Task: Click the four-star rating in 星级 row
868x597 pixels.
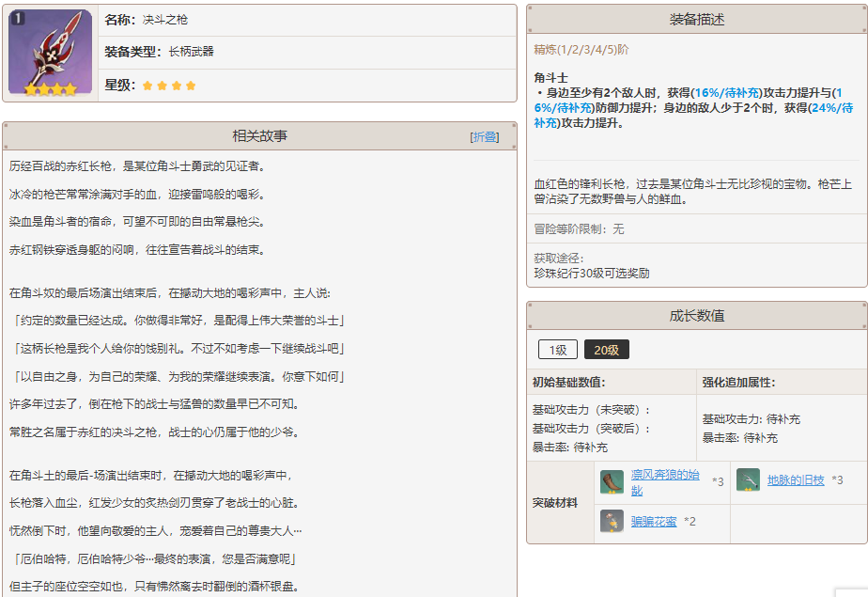Action: coord(169,86)
